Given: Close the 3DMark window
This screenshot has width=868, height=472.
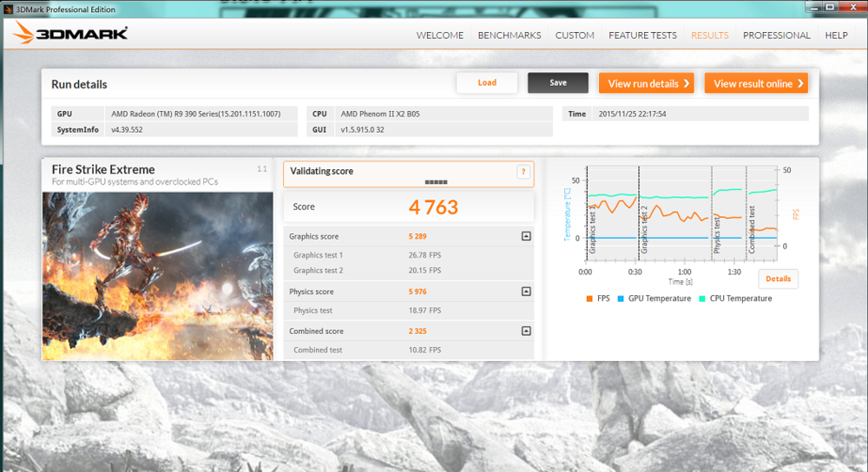Looking at the screenshot, I should click(852, 7).
